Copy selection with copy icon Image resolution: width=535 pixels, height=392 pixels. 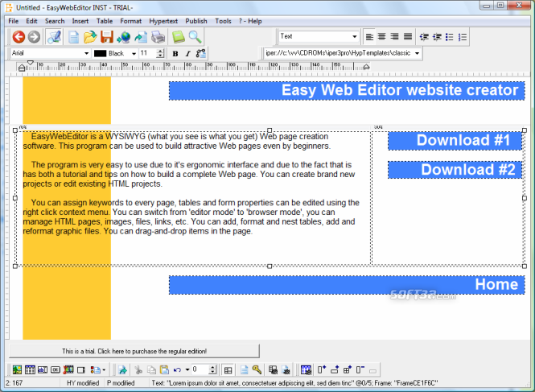(151, 369)
